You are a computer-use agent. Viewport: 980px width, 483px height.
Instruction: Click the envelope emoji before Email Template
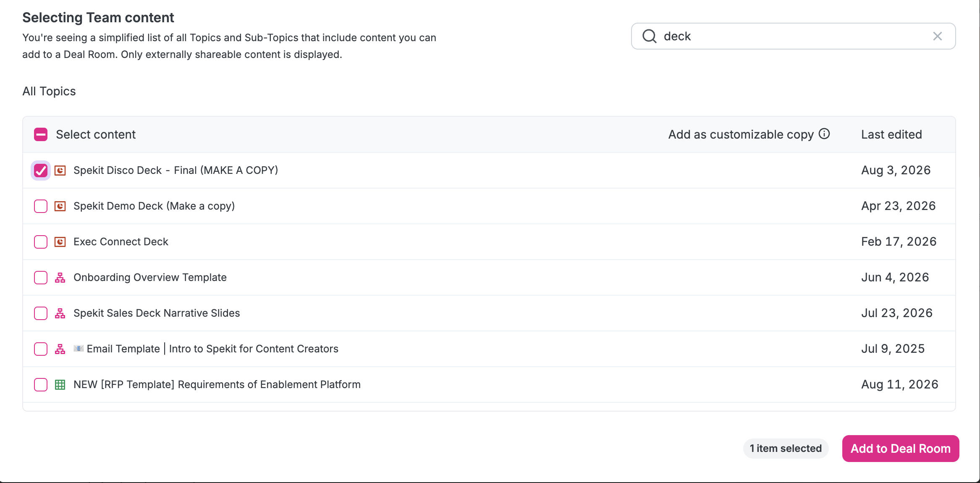coord(79,348)
